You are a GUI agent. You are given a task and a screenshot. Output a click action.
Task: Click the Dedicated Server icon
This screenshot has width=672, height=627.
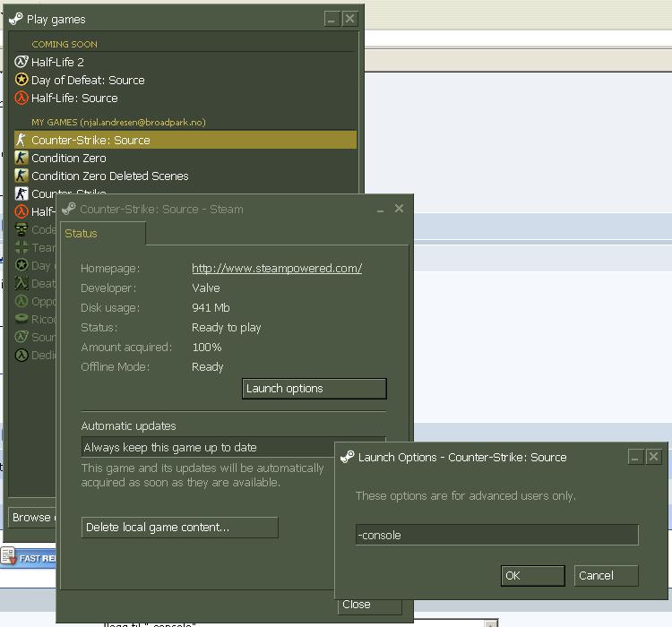(x=22, y=355)
